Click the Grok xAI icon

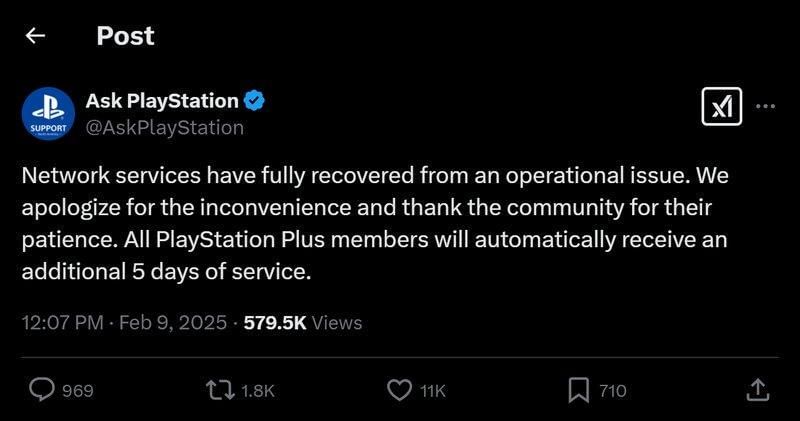pyautogui.click(x=722, y=107)
